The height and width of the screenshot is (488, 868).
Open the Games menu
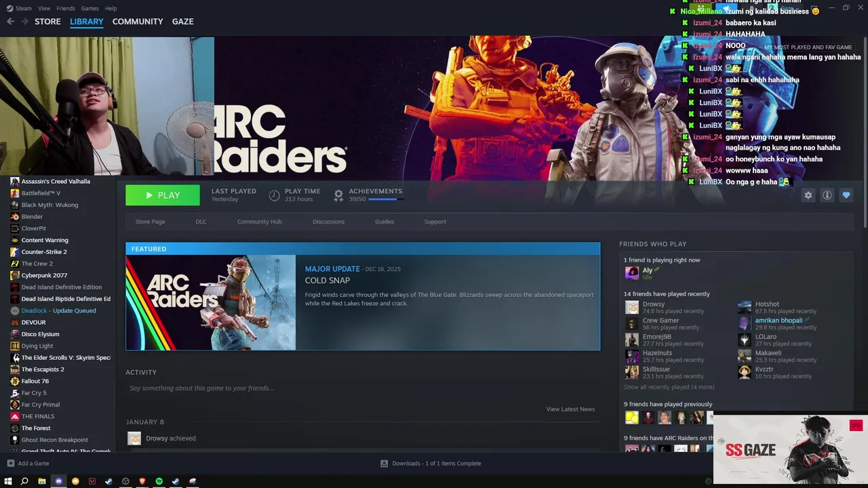[x=90, y=8]
